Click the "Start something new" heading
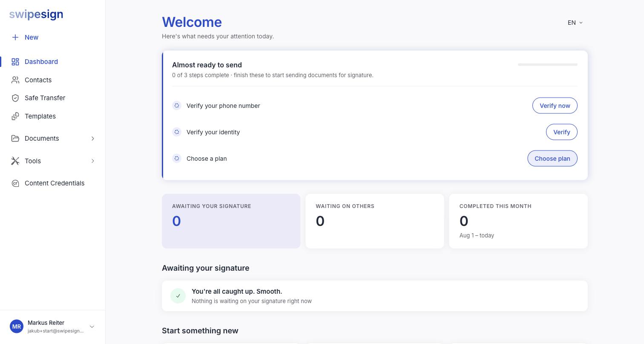 [200, 331]
